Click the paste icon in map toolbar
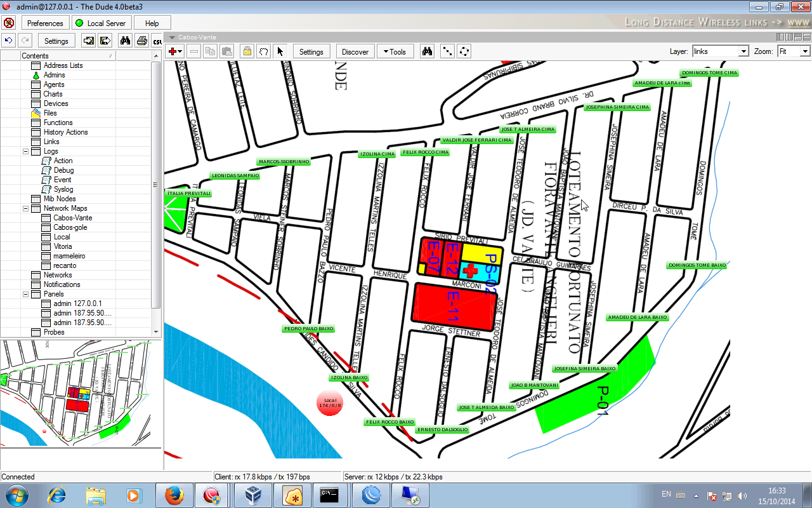 click(226, 51)
